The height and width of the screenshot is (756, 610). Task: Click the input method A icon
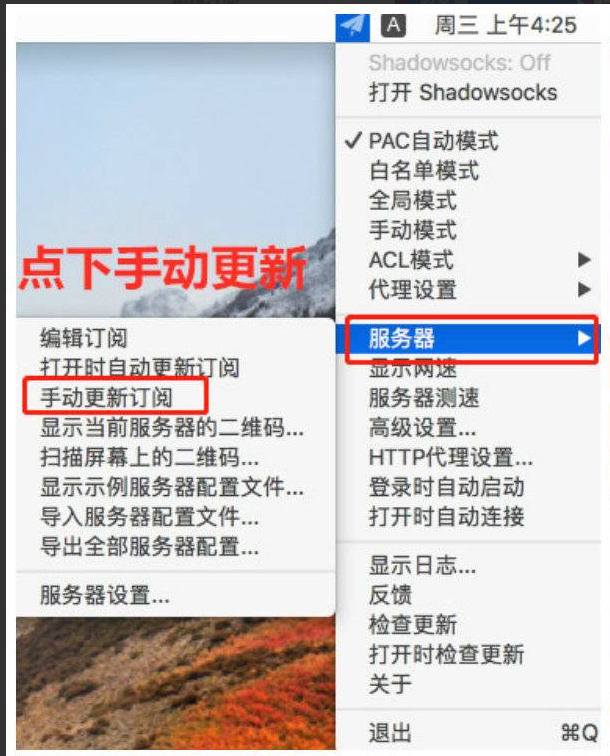point(393,25)
